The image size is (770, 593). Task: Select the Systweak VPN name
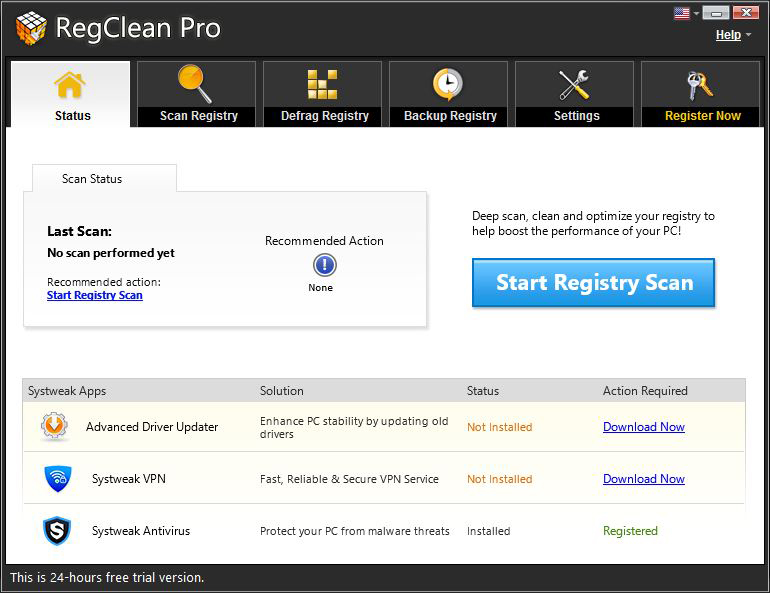click(x=129, y=479)
